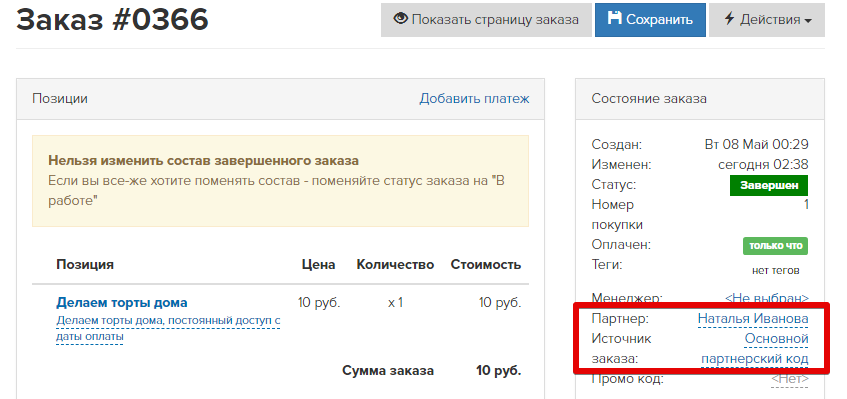Screen dimensions: 847x399
Task: Set the promo code value Нет
Action: (790, 379)
